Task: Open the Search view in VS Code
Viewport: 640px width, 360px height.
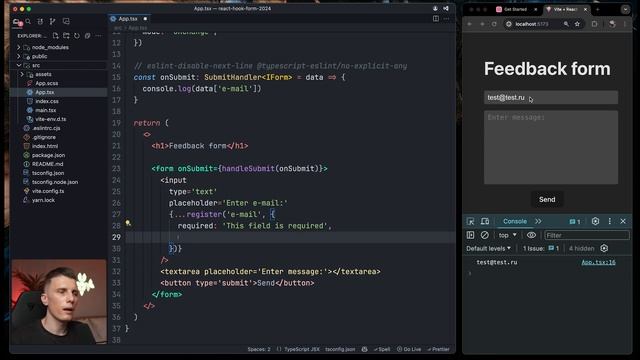Action: pos(28,21)
